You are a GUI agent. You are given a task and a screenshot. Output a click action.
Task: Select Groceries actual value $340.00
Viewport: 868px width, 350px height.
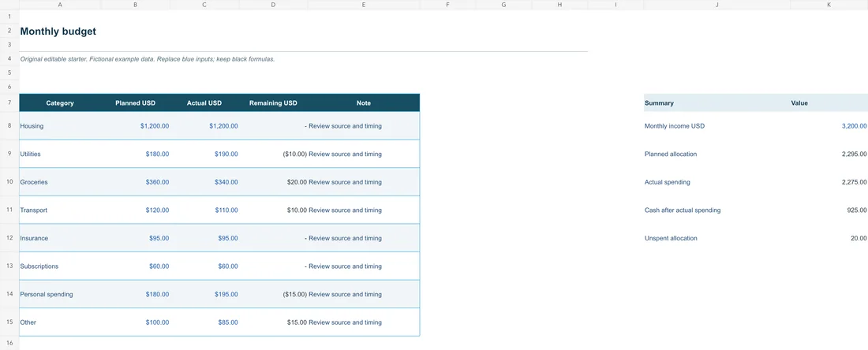pyautogui.click(x=204, y=182)
